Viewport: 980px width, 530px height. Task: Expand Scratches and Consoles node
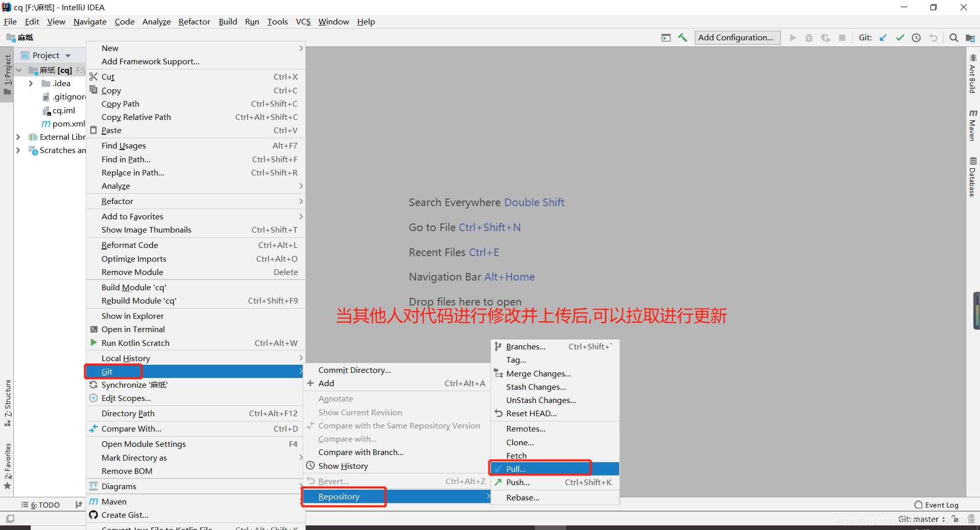pyautogui.click(x=18, y=150)
